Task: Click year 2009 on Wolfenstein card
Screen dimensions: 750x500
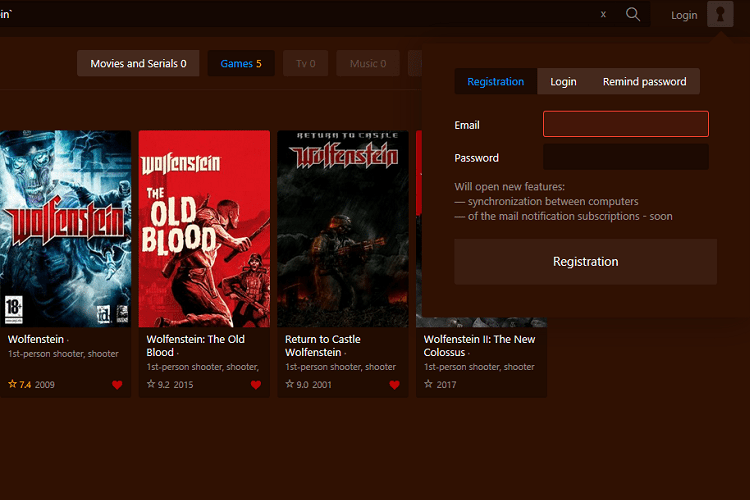Action: pyautogui.click(x=44, y=385)
